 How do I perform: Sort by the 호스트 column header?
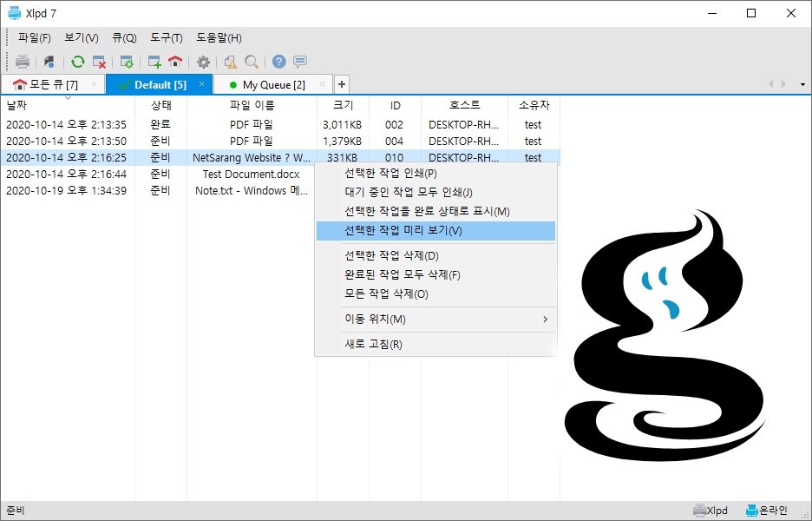click(x=464, y=105)
